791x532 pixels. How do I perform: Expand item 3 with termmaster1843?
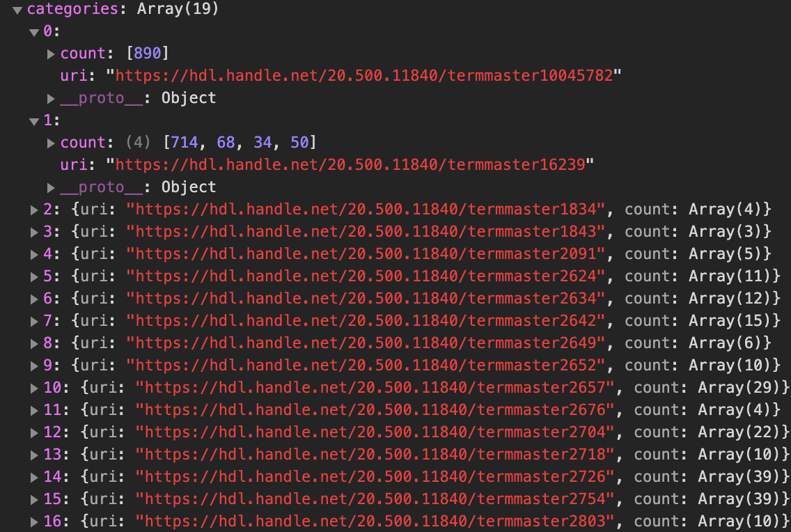[x=34, y=232]
